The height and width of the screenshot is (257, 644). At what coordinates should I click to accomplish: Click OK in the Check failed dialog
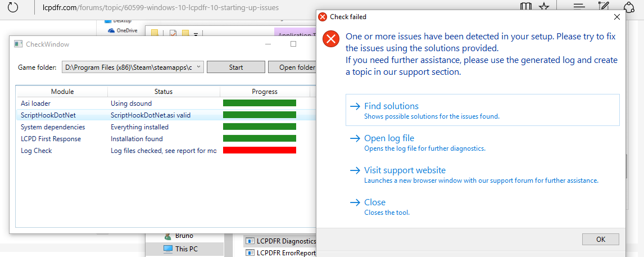[x=601, y=240]
